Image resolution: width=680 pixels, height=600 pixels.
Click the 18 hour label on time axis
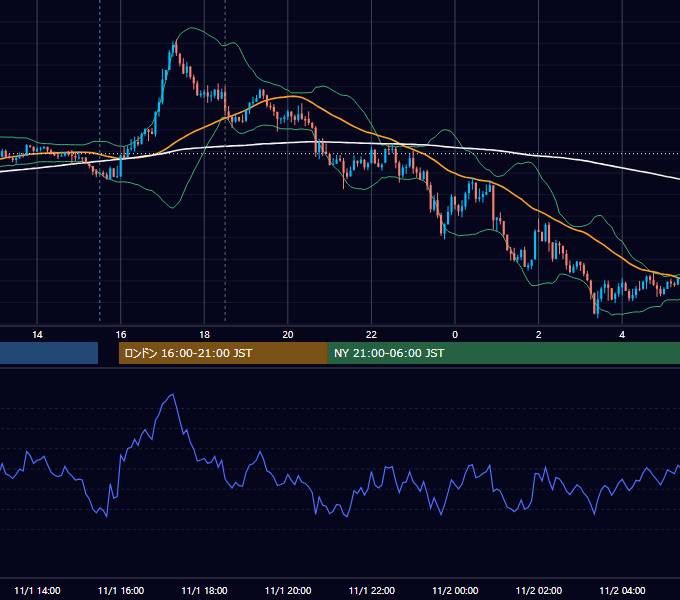pos(204,335)
